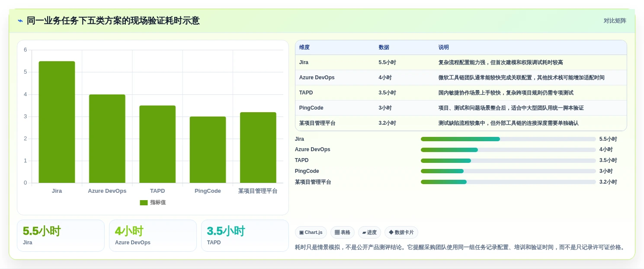Click the 3.2小时 value beside the progress bar
The height and width of the screenshot is (269, 644).
point(608,182)
